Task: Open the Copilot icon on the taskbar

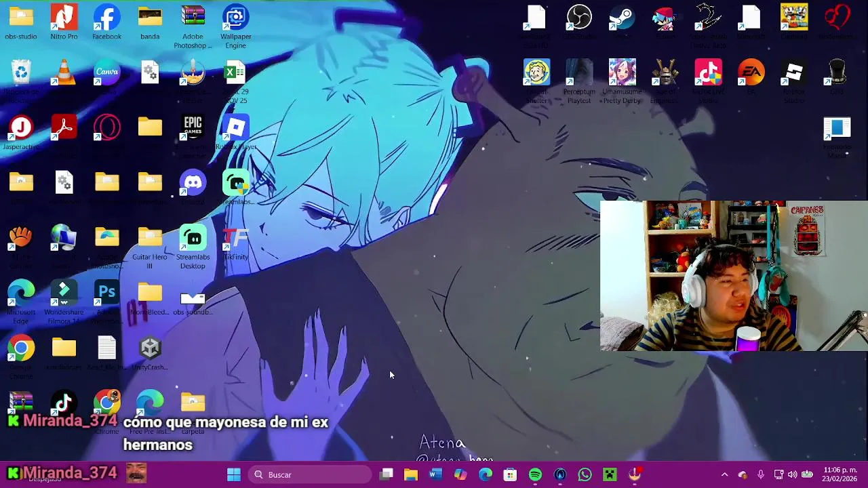Action: tap(460, 474)
